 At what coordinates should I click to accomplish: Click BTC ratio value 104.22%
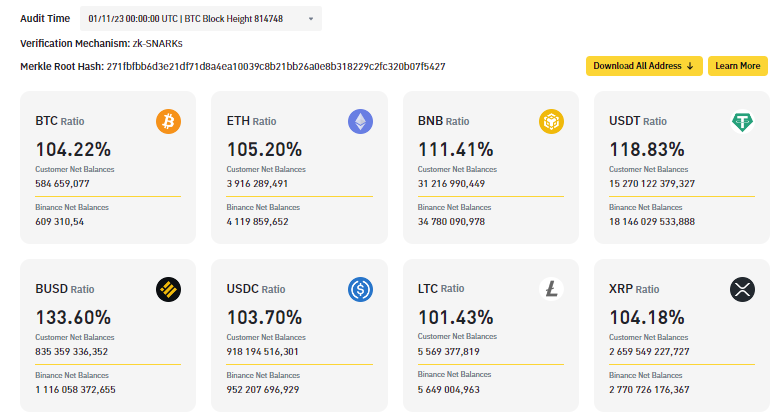pos(73,149)
